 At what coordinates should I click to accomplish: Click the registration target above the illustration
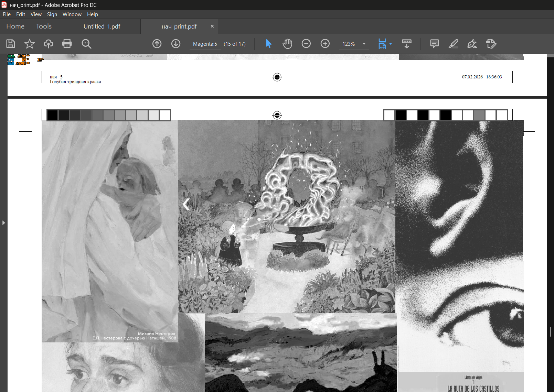pyautogui.click(x=277, y=115)
